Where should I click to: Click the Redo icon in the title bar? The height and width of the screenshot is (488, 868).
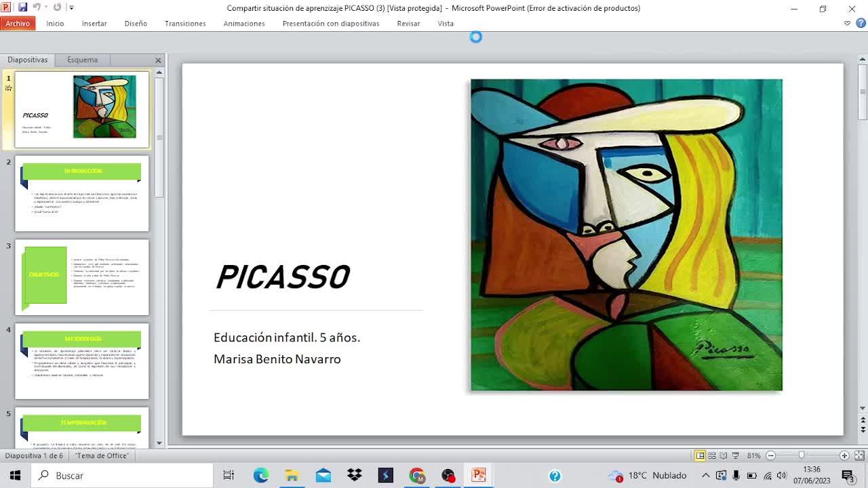point(57,7)
